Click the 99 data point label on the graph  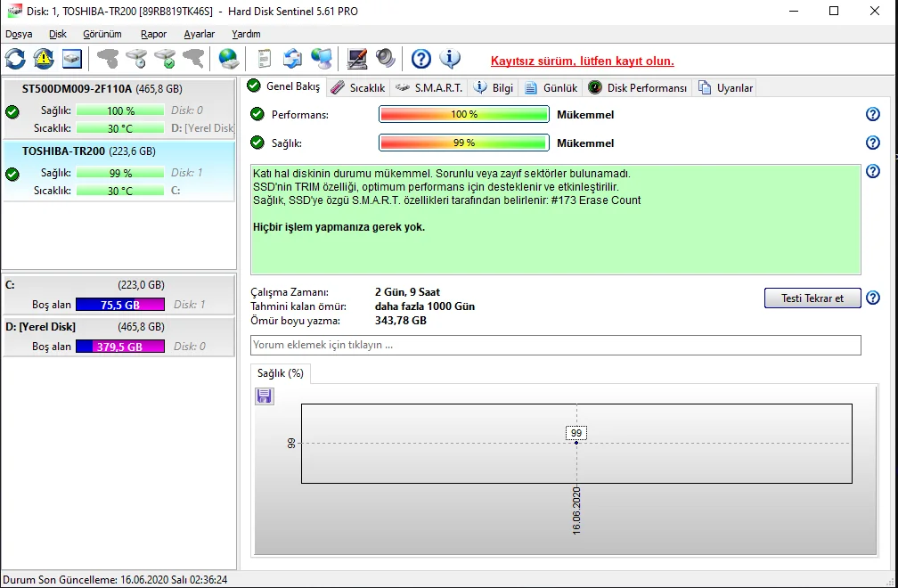pos(576,433)
